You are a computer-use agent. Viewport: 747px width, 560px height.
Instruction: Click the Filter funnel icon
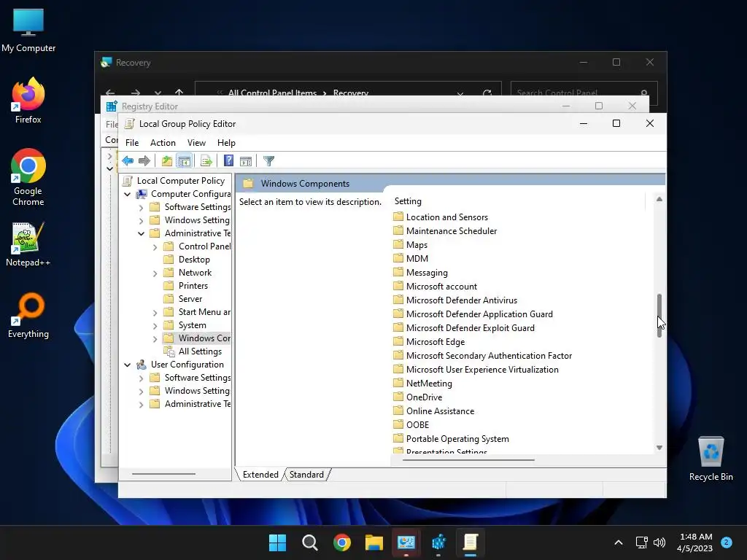pos(268,161)
